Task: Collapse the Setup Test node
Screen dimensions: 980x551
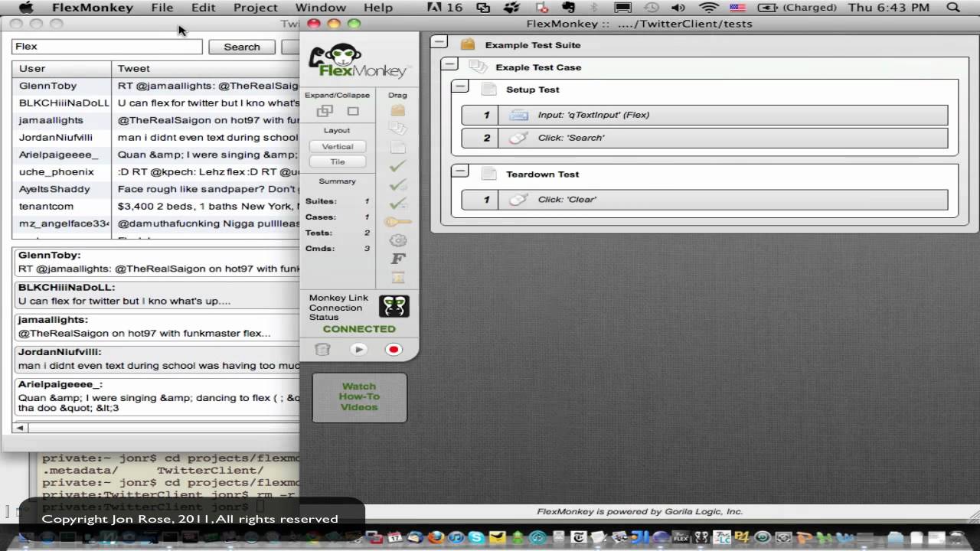Action: click(459, 87)
